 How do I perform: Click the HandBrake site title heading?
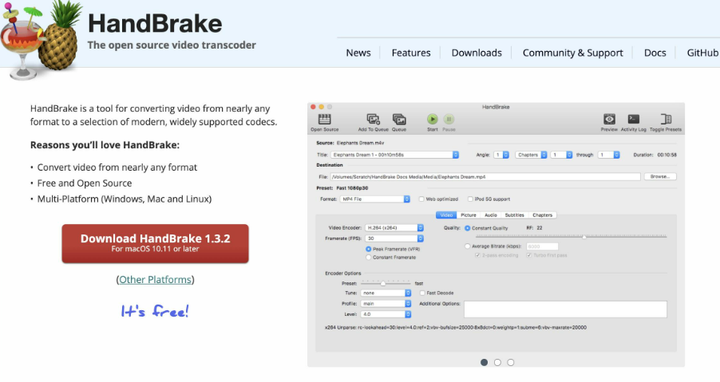(x=155, y=23)
